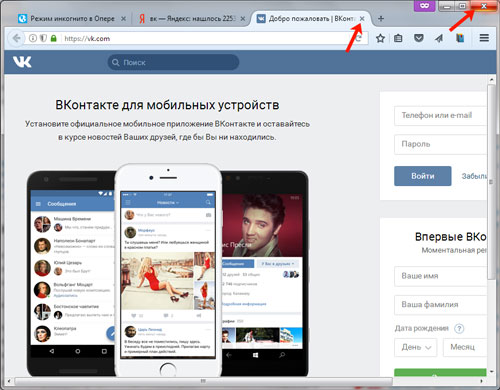Viewport: 500px width, 390px height.
Task: Click the purple private browsing mask icon
Action: 424,6
